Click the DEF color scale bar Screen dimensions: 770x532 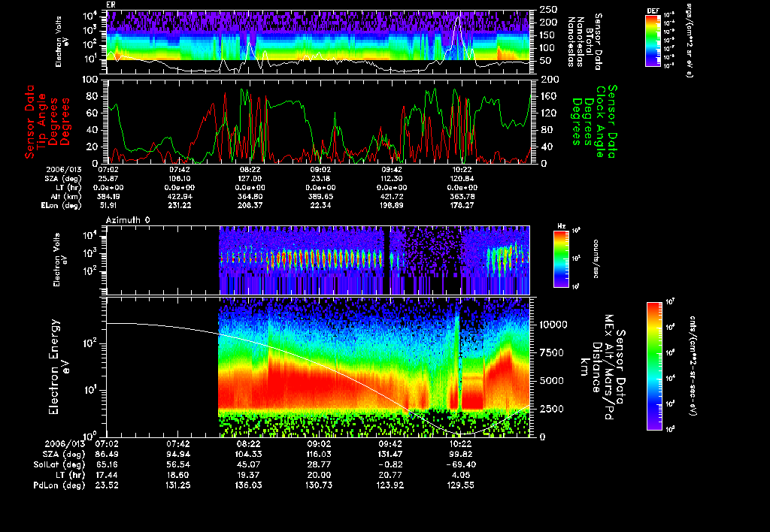[653, 41]
